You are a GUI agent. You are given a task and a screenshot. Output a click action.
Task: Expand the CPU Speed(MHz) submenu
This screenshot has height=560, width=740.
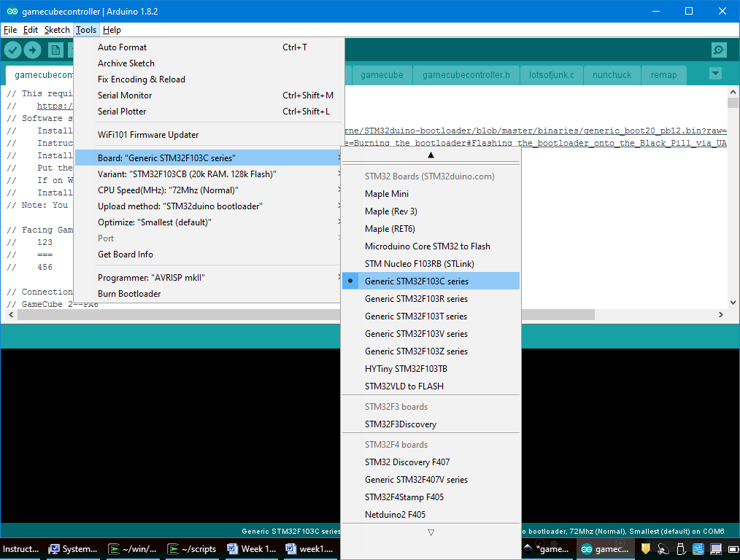pos(208,190)
